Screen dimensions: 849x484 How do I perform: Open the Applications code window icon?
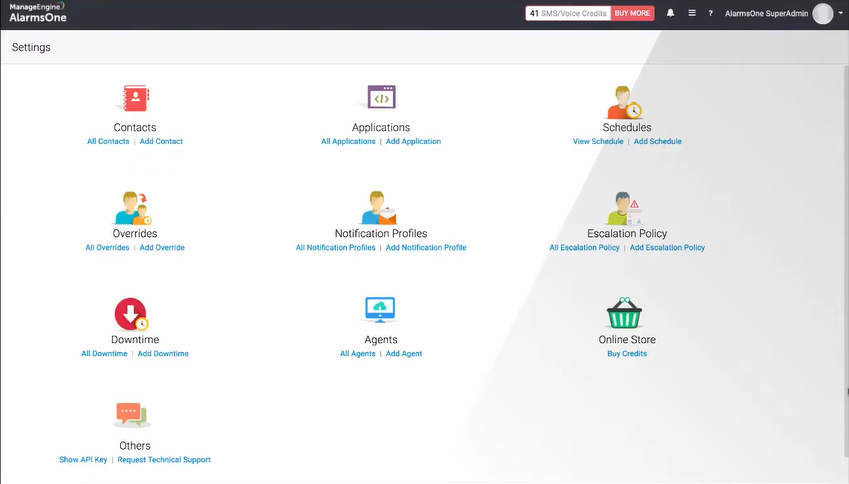coord(381,97)
